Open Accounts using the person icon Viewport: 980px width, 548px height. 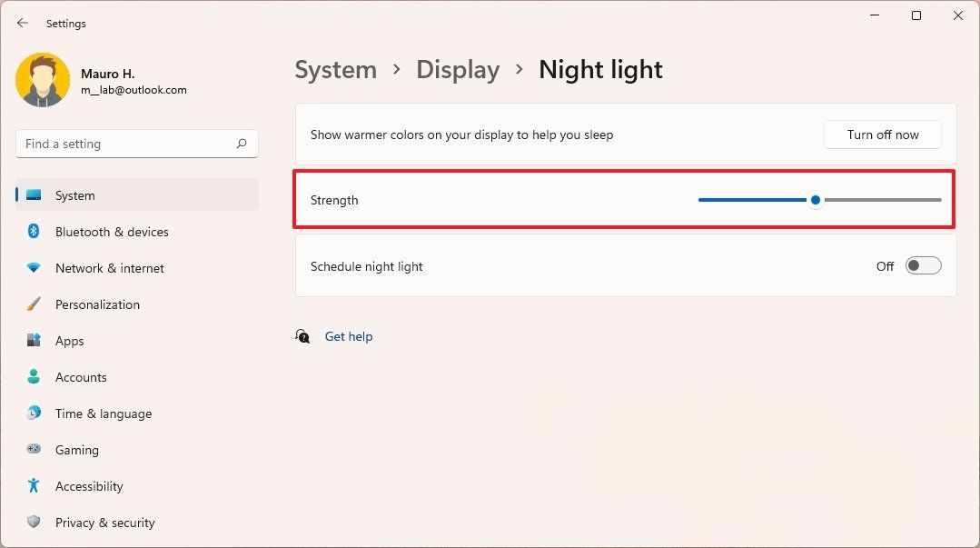click(x=34, y=377)
